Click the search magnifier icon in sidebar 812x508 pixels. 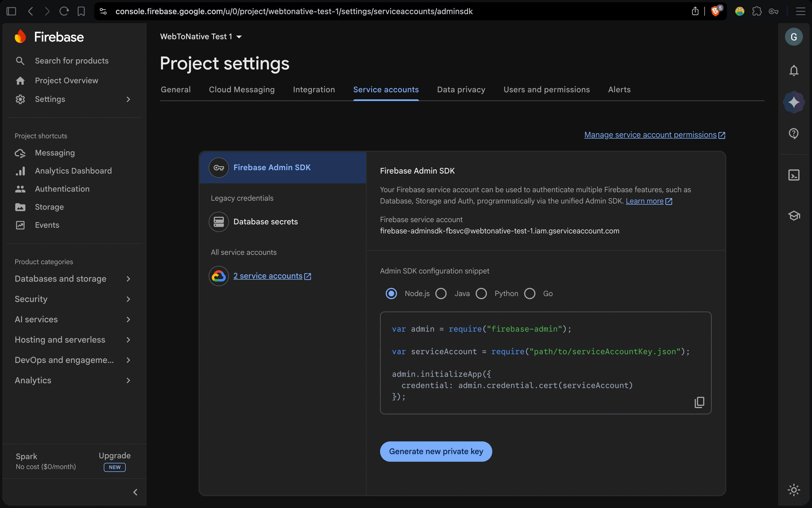[20, 61]
